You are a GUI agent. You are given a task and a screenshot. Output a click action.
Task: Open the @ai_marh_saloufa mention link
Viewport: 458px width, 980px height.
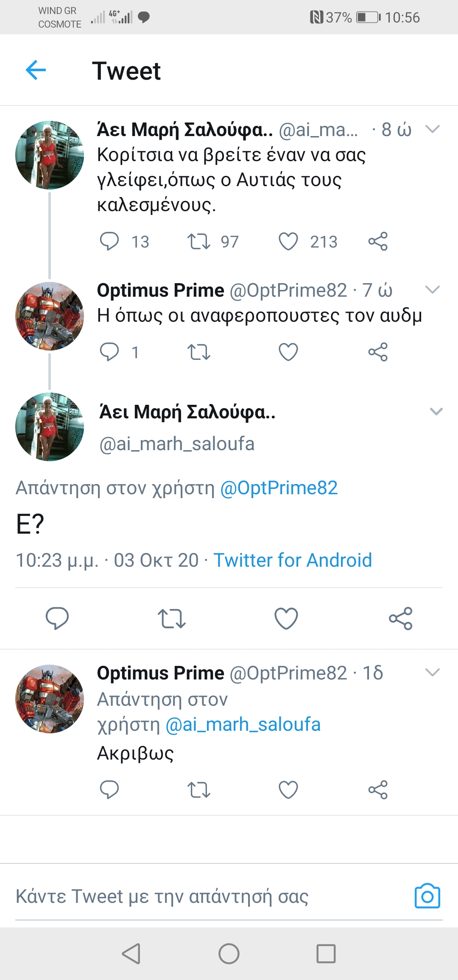pos(243,724)
